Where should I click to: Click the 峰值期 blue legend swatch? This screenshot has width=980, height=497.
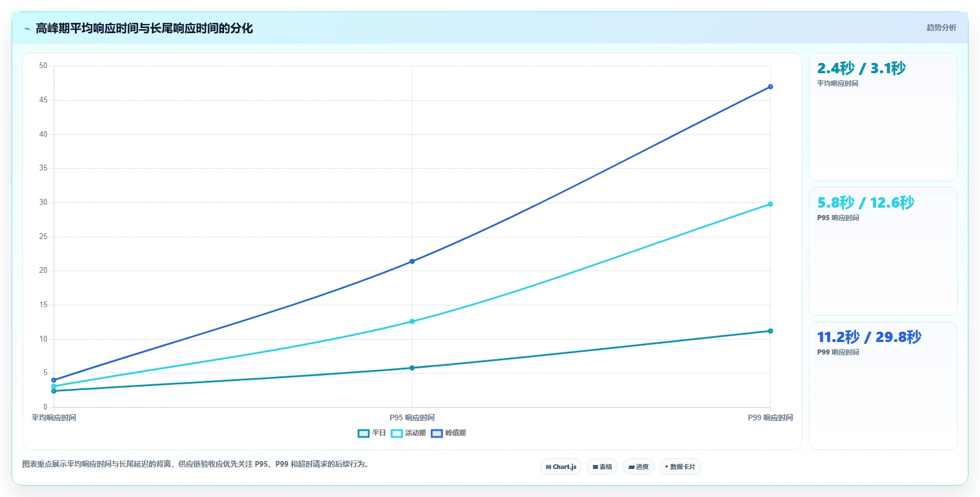[437, 433]
